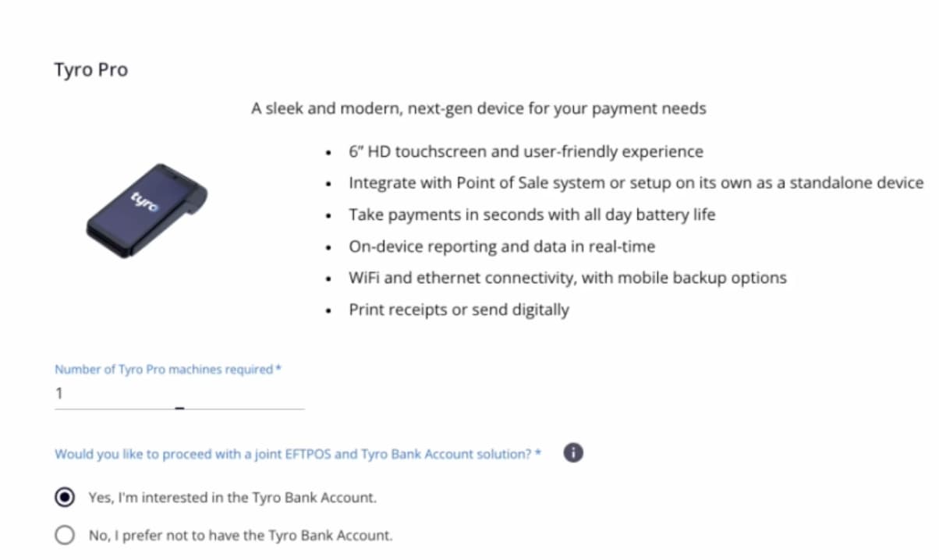Click the Tyro Pro device image
This screenshot has height=560, width=939.
[147, 211]
